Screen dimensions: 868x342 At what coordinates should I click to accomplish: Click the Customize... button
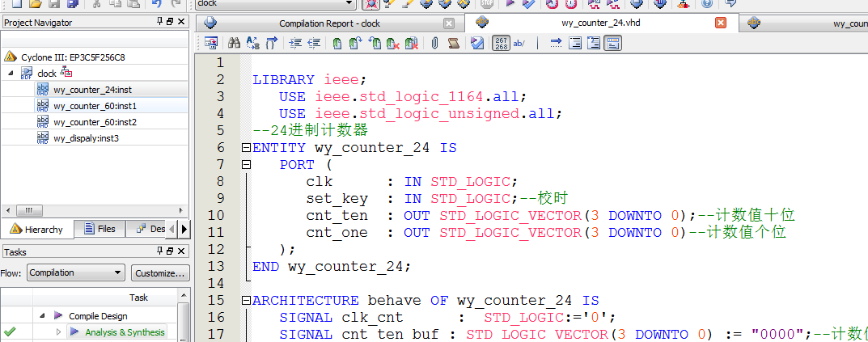point(160,272)
